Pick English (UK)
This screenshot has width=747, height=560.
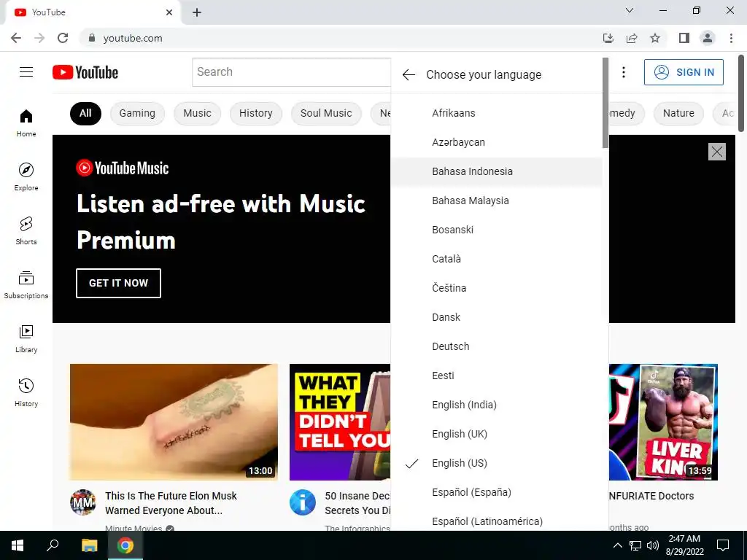point(496,434)
